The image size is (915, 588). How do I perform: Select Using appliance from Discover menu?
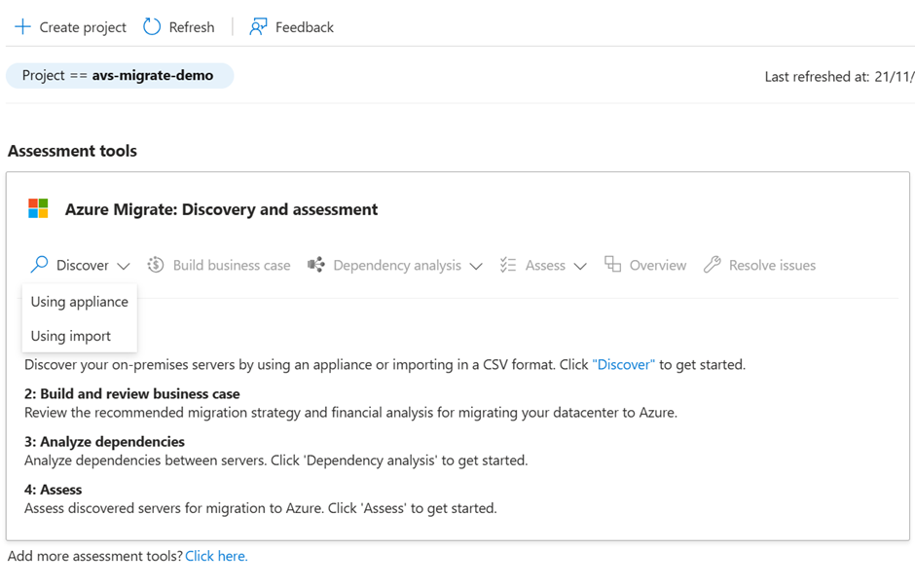pyautogui.click(x=80, y=302)
